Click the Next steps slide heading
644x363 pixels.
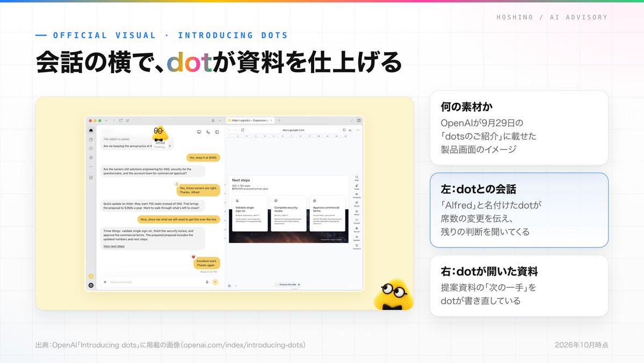coord(241,180)
